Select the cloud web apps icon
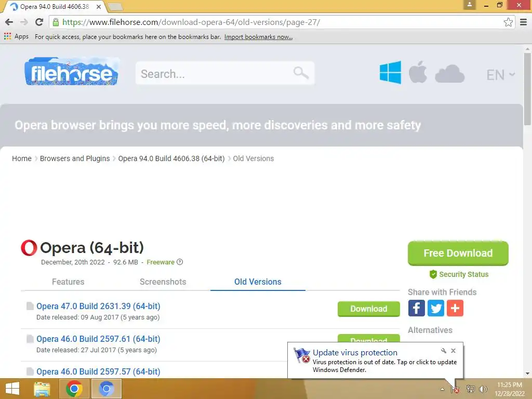 click(449, 74)
